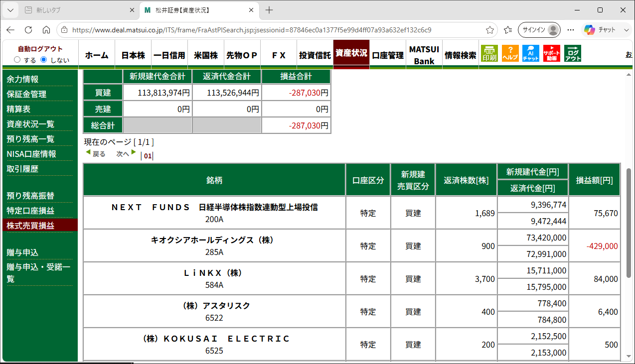Screen dimensions: 635x364
Task: Open the MATSUI Bank menu
Action: tap(424, 55)
